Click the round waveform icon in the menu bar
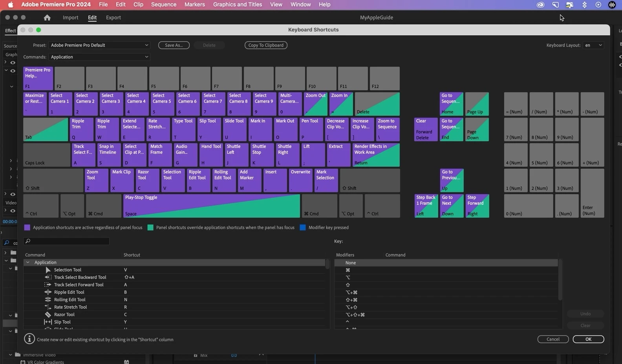The image size is (622, 364). click(612, 5)
